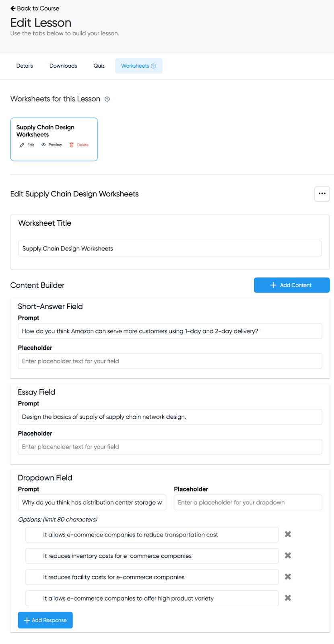
Task: Click the Worksheet Title input field
Action: point(170,249)
